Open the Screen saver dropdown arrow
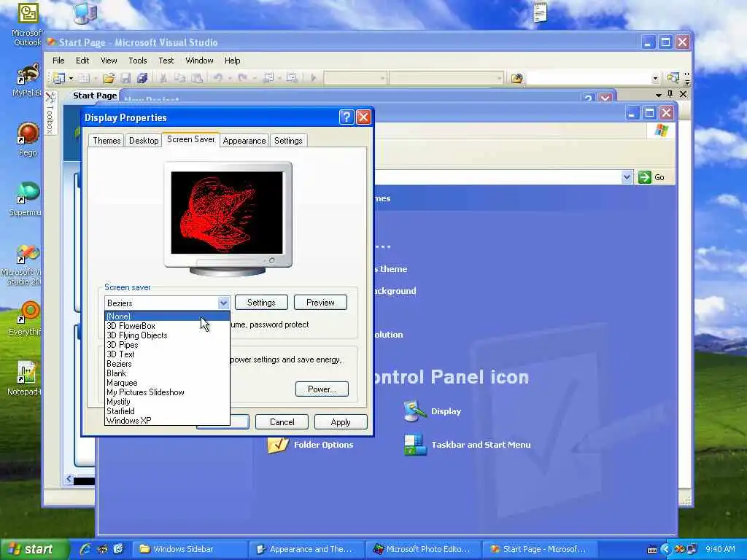Image resolution: width=747 pixels, height=560 pixels. 223,303
